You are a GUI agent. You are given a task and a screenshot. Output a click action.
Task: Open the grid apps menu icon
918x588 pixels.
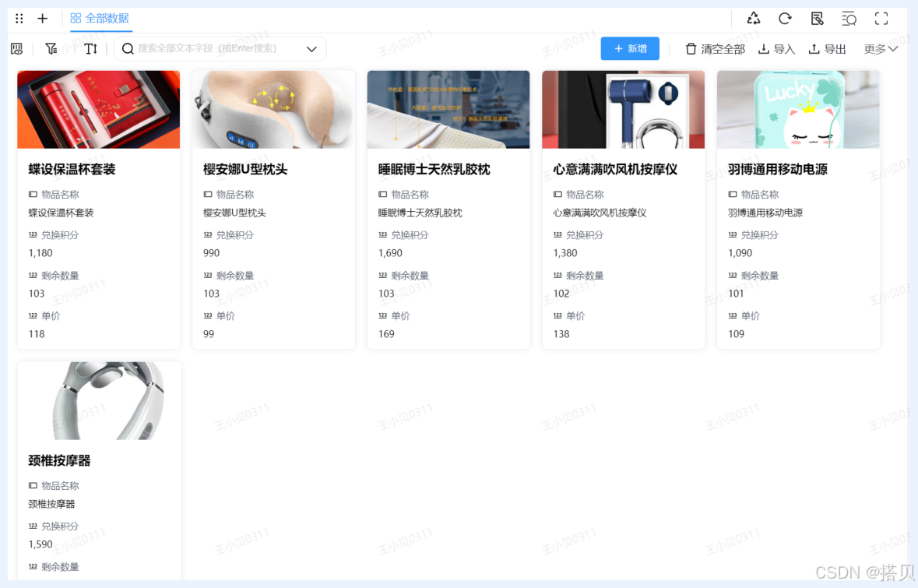click(x=19, y=19)
